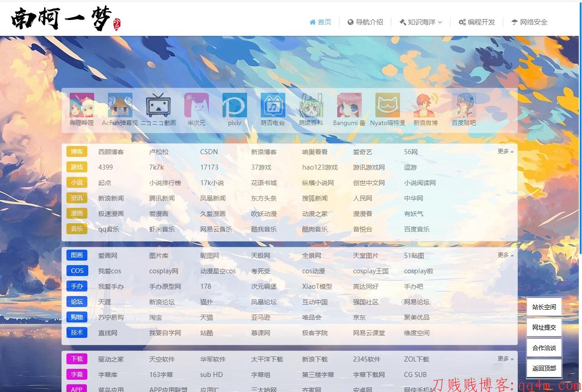Select the 音乐 category tag
The image size is (582, 392).
[77, 229]
